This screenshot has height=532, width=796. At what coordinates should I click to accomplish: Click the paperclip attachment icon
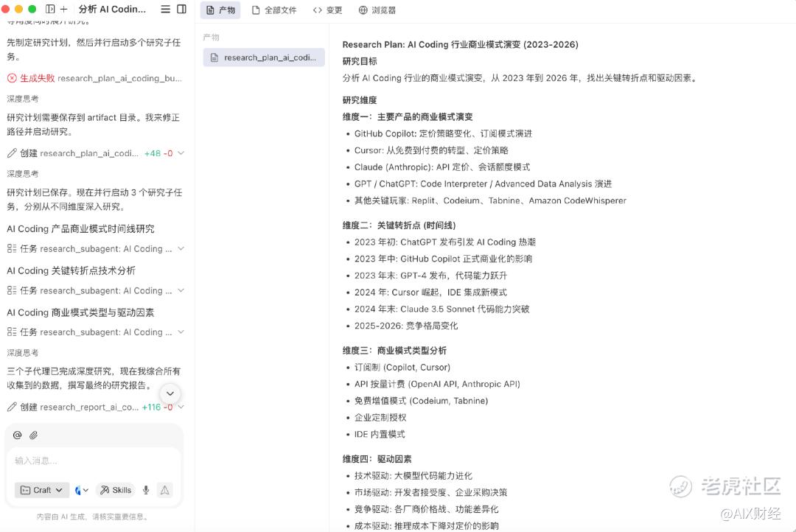(x=34, y=435)
